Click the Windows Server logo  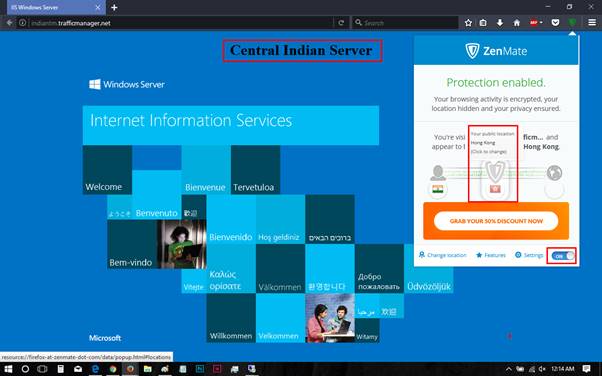(x=127, y=84)
